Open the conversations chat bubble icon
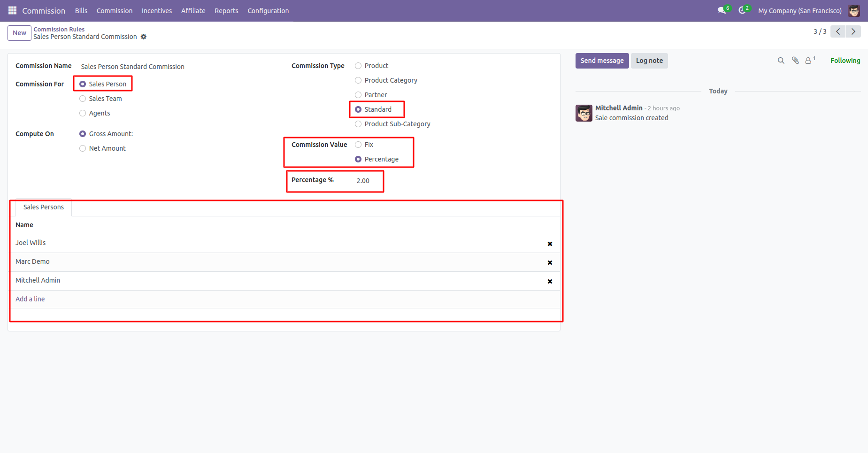The image size is (868, 453). pyautogui.click(x=722, y=10)
